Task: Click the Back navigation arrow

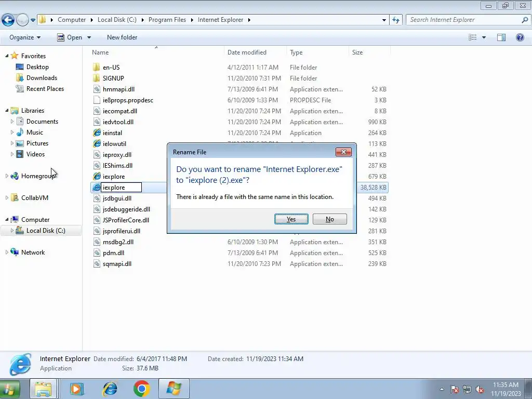Action: coord(8,20)
